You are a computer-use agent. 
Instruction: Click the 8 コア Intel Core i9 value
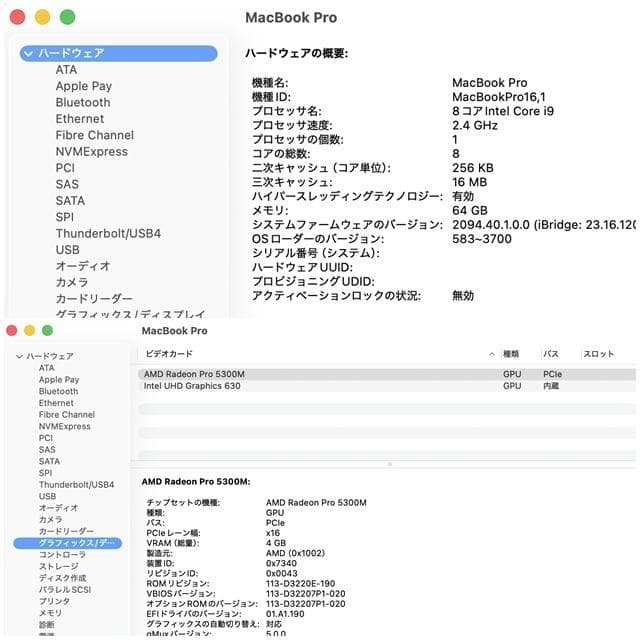[x=503, y=111]
